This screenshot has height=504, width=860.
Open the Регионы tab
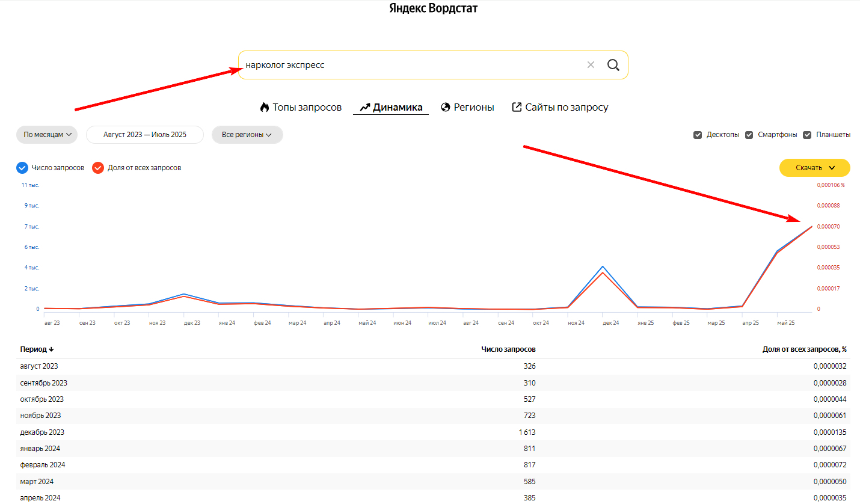pyautogui.click(x=474, y=108)
